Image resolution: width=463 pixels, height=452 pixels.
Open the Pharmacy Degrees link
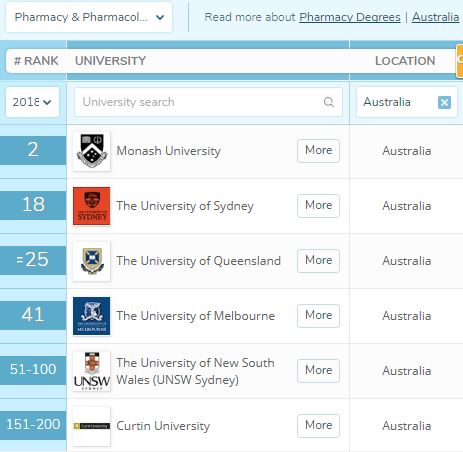click(350, 17)
